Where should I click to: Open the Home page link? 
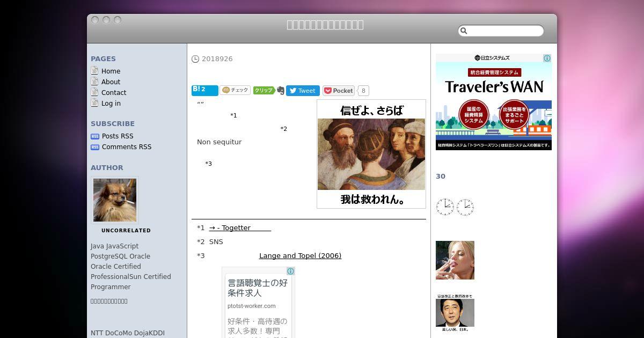(111, 71)
